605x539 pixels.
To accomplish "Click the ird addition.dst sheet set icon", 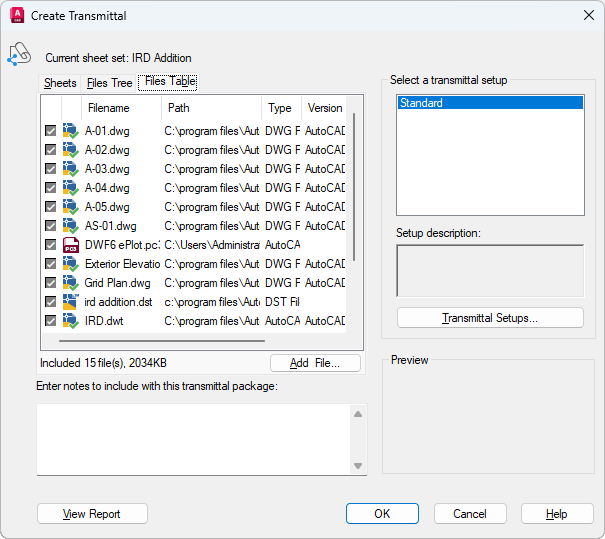I will (71, 302).
